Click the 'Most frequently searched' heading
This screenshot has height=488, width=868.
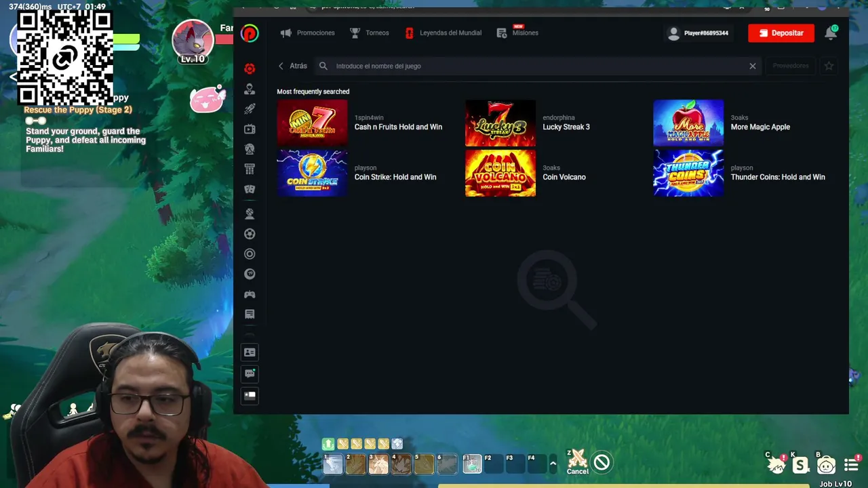(313, 91)
